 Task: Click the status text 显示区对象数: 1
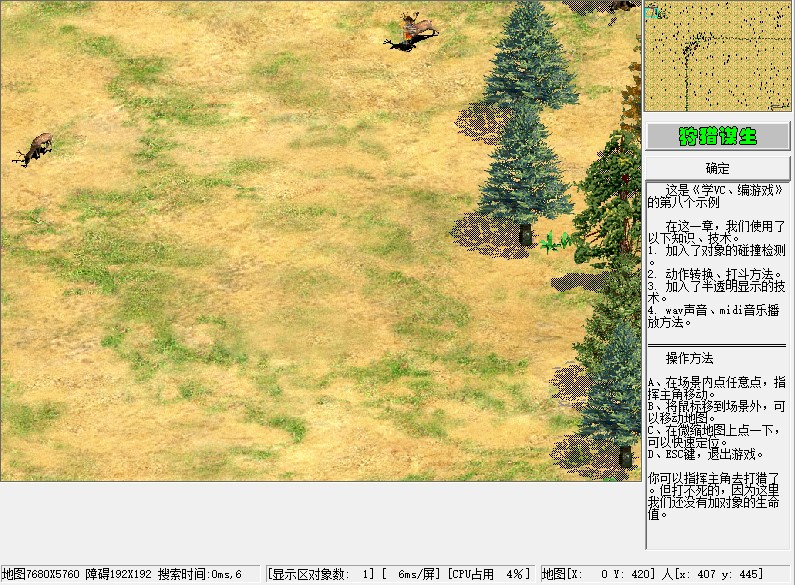(x=320, y=574)
